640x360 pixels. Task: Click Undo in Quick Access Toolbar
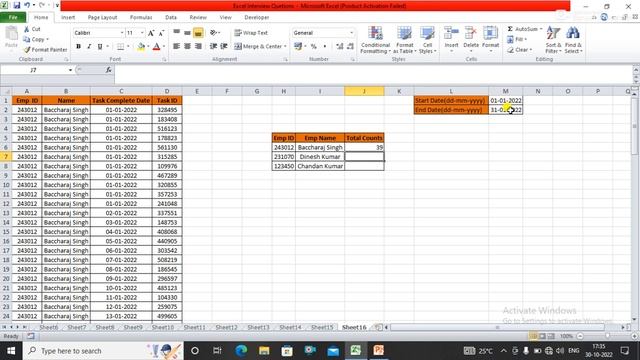[x=27, y=5]
